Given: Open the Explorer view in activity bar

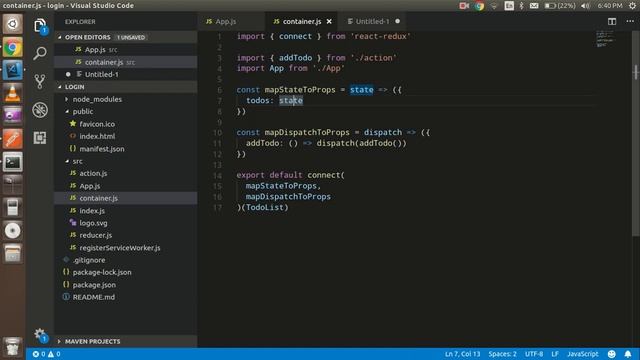Looking at the screenshot, I should [x=40, y=26].
